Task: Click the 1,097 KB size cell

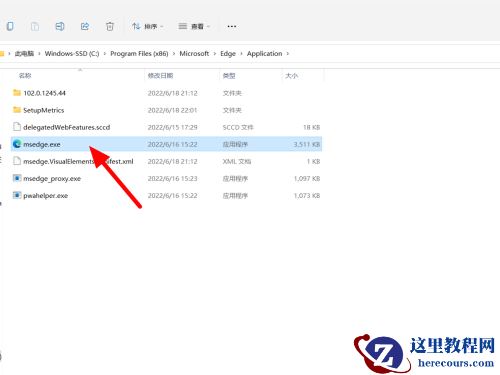Action: pyautogui.click(x=307, y=179)
